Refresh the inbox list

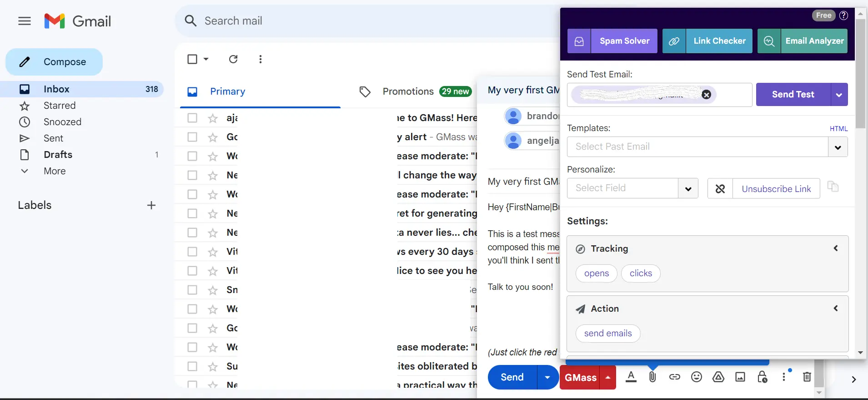tap(233, 59)
